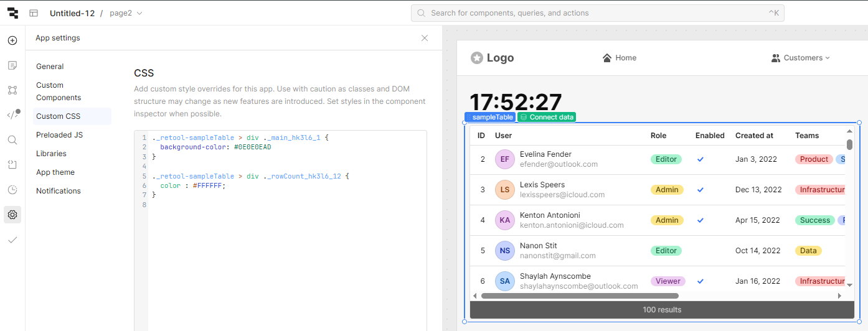868x331 pixels.
Task: Click the Home navigation link
Action: 620,58
